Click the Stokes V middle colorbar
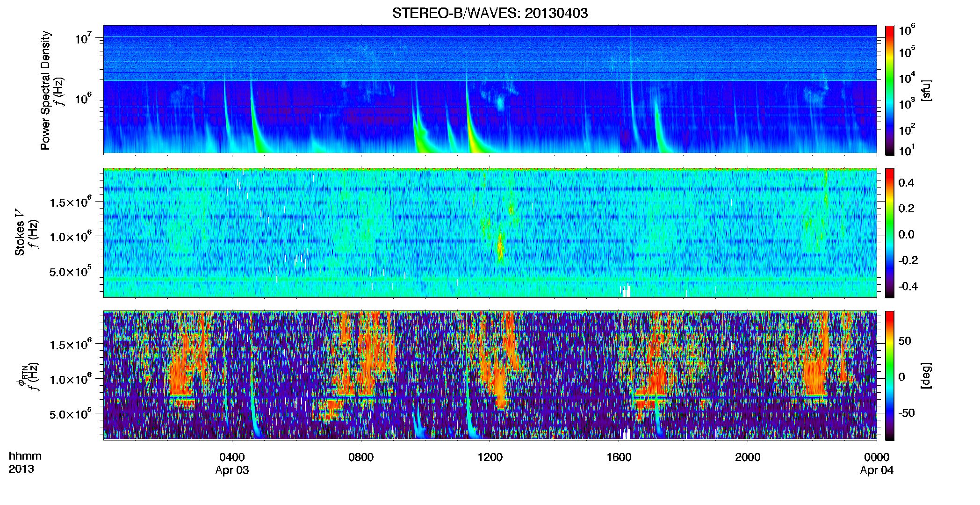This screenshot has height=505, width=980. [x=890, y=233]
